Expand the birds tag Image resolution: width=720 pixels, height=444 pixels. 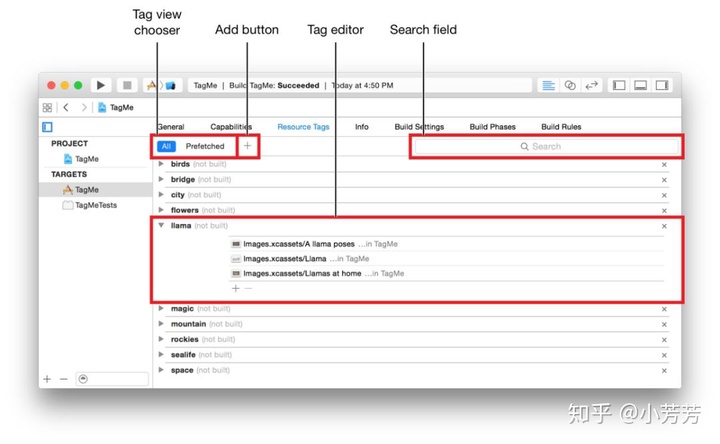(x=161, y=164)
